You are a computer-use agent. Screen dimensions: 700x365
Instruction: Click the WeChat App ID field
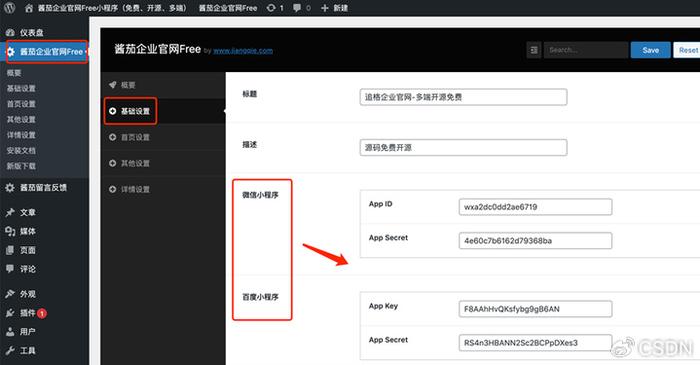[x=535, y=207]
